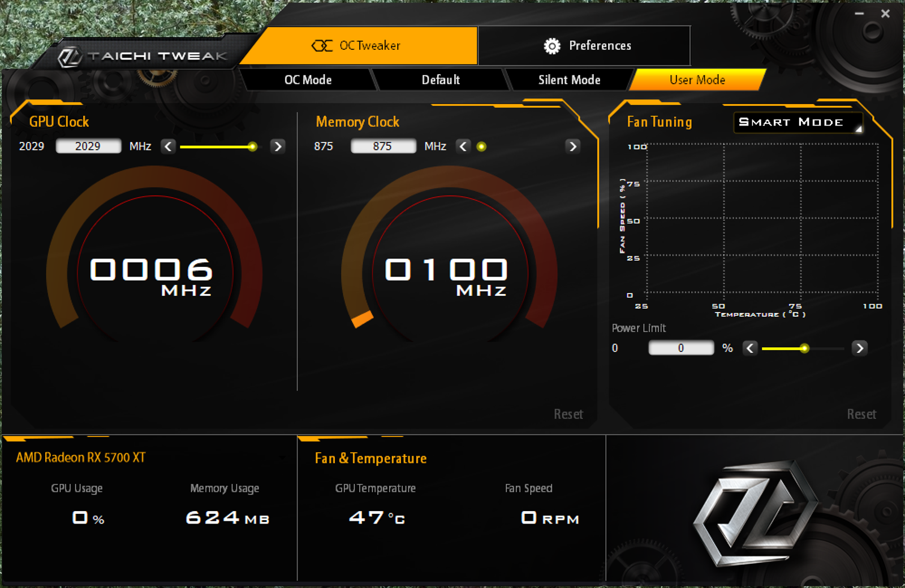Viewport: 905px width, 588px height.
Task: Click the AMD Radeon RX 5700 XT label
Action: (81, 457)
